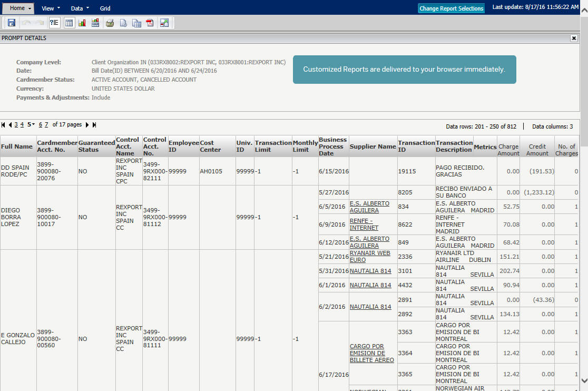Screen dimensions: 588x391
Task: Expand the Data menu arrow
Action: point(87,8)
